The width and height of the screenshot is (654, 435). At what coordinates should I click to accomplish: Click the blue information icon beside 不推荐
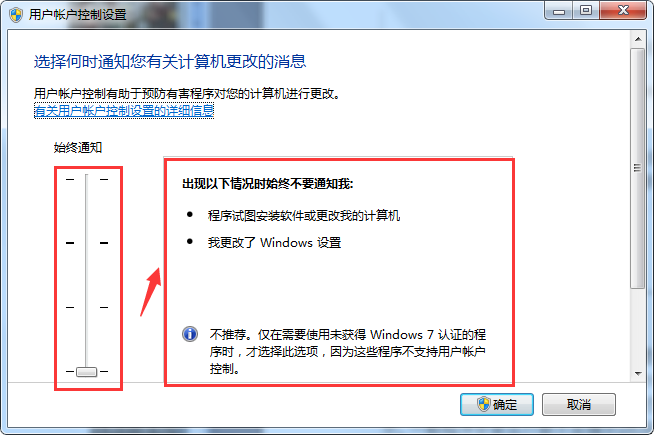click(x=190, y=334)
